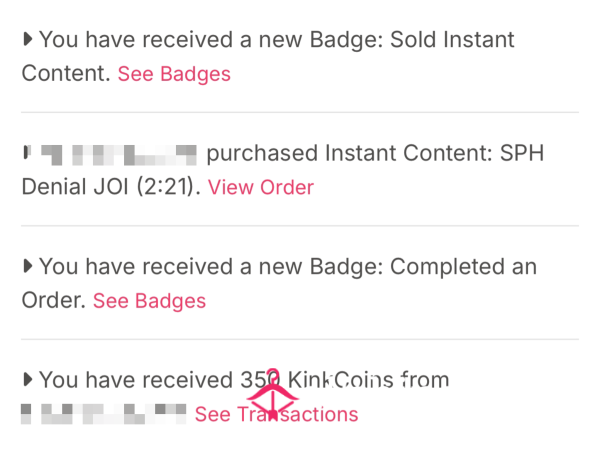
Task: Expand the Completed an Order badge notification arrow
Action: click(x=28, y=266)
